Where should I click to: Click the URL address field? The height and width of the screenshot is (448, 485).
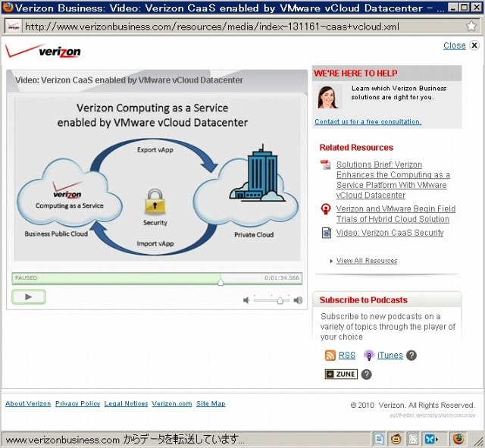pyautogui.click(x=241, y=27)
